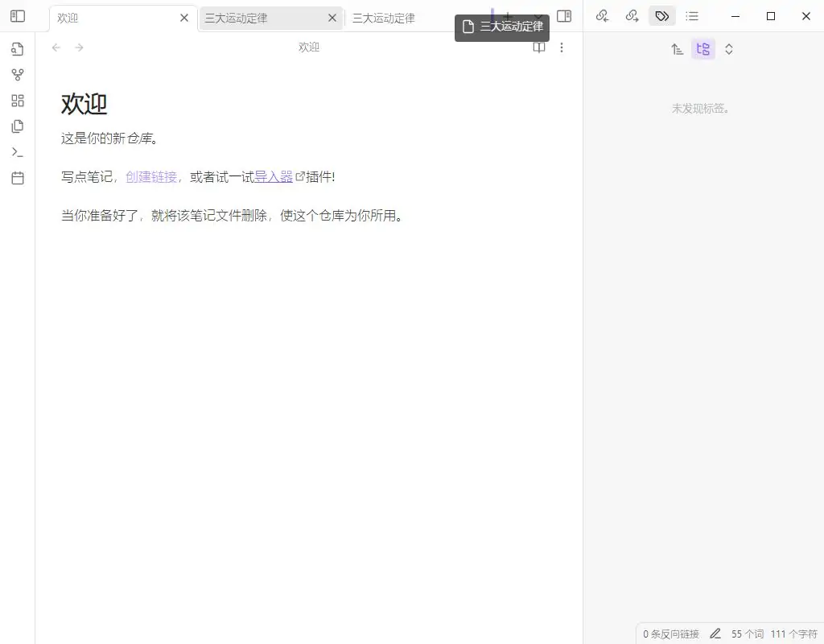
Task: Select the tags panel icon
Action: point(661,15)
